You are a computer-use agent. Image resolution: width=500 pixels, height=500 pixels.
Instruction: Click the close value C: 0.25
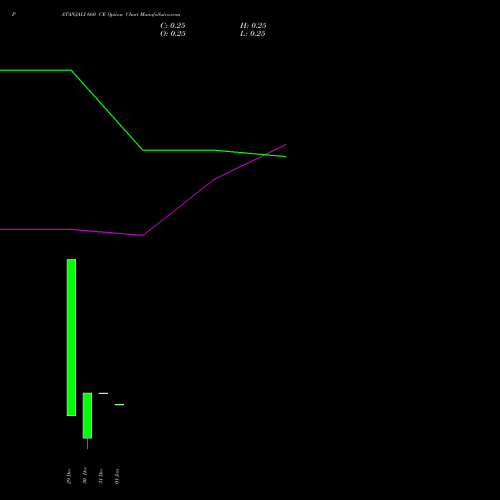click(x=173, y=26)
